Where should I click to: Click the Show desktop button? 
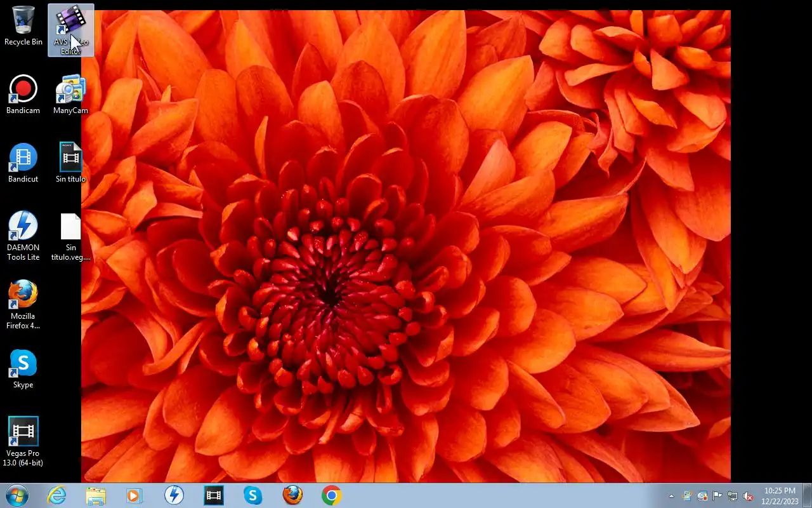(807, 496)
